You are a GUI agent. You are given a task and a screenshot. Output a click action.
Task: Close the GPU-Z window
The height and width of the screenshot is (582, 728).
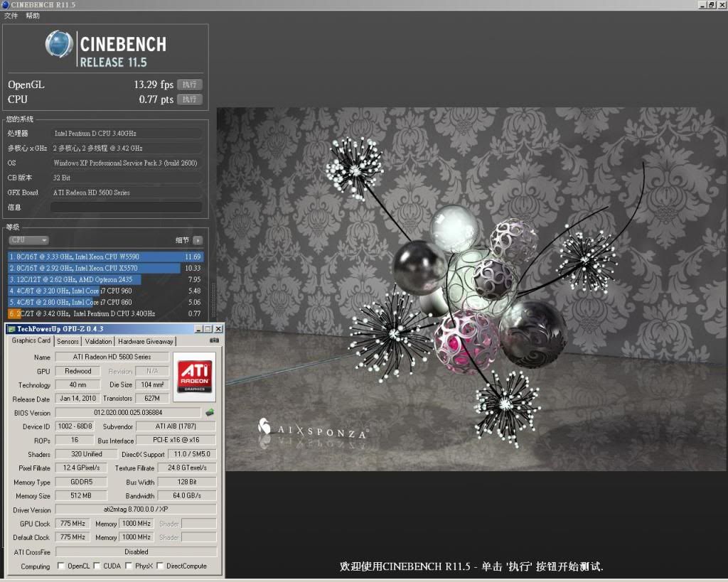coord(218,329)
